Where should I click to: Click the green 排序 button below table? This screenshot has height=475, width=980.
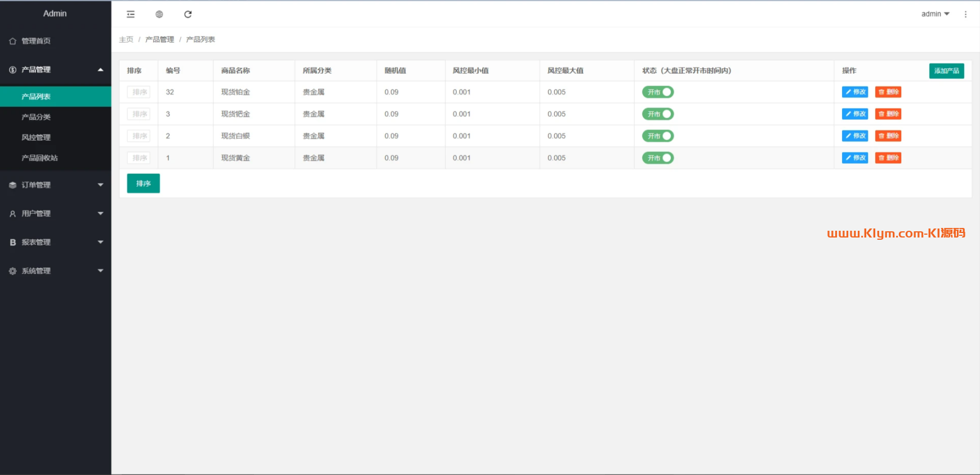pos(144,183)
